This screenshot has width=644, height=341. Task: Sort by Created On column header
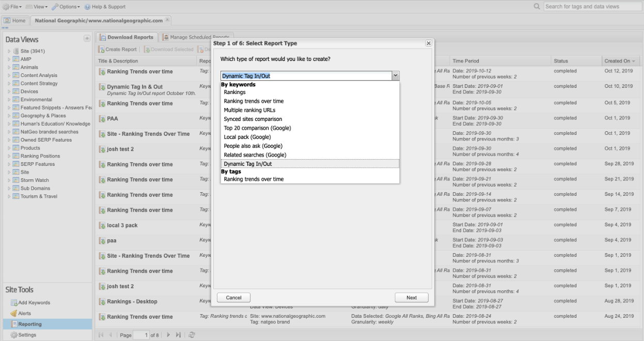point(618,61)
